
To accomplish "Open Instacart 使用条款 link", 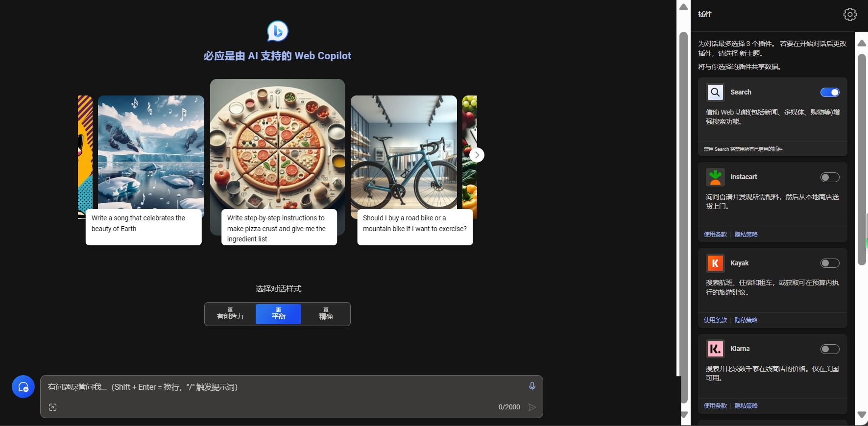I will pyautogui.click(x=715, y=235).
